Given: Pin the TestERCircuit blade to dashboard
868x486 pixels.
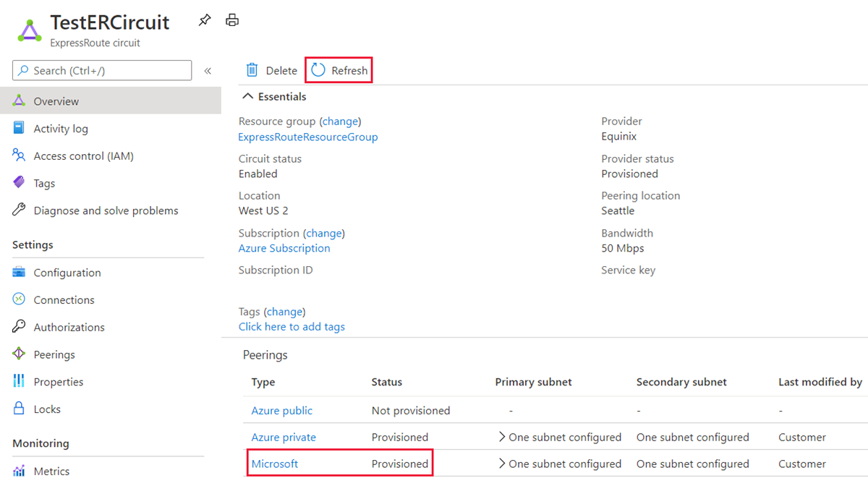Looking at the screenshot, I should (205, 20).
